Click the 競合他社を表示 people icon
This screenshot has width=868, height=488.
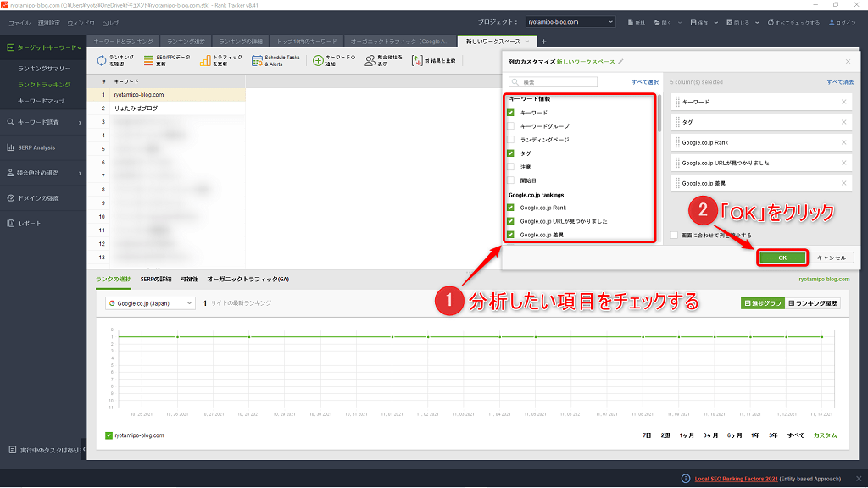(x=370, y=61)
